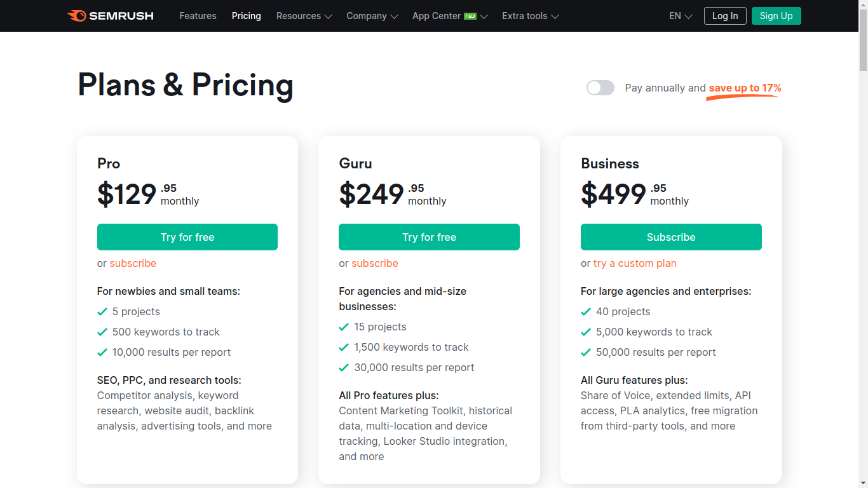The height and width of the screenshot is (488, 868).
Task: Click the checkmark beside '500 keywords to track'
Action: pos(102,332)
